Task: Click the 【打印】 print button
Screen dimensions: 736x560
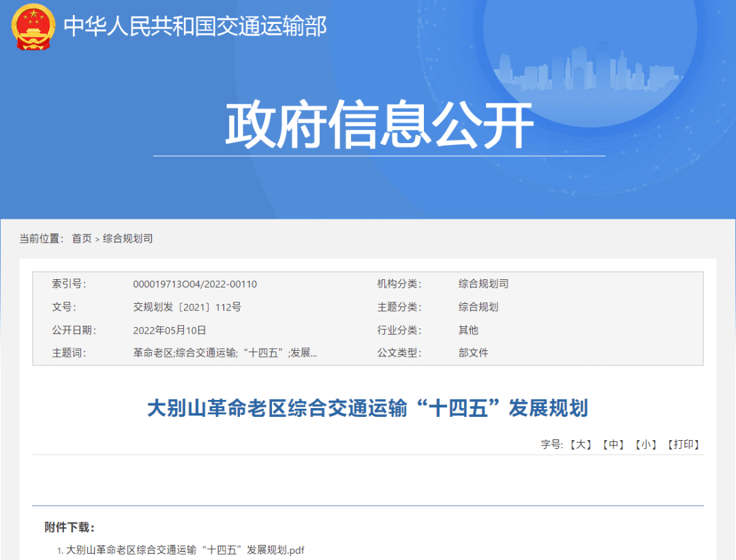Action: click(x=684, y=444)
